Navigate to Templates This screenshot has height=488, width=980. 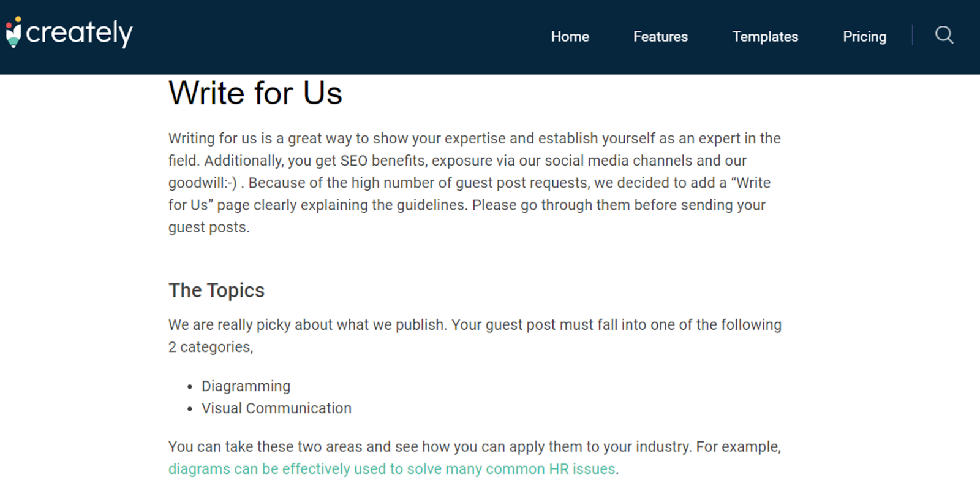coord(765,37)
